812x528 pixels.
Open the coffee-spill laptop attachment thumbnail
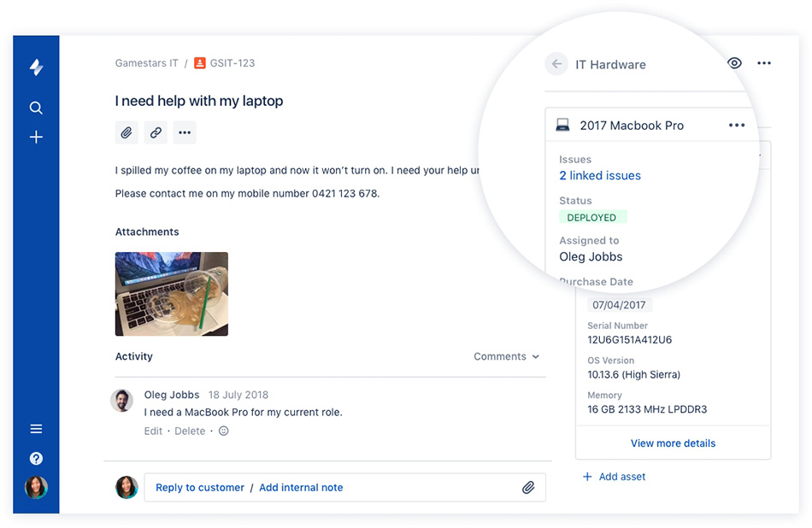(171, 293)
